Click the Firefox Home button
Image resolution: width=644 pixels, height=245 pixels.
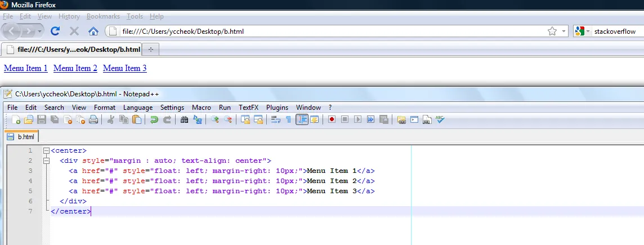click(93, 31)
